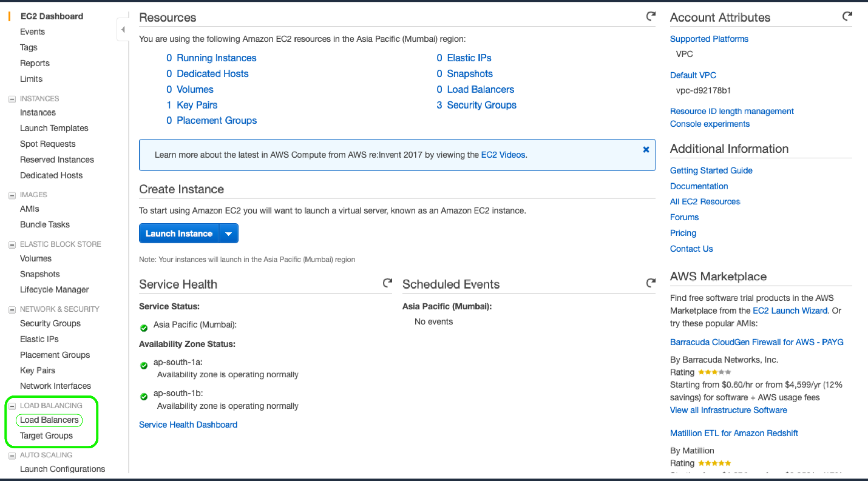Open All EC2 Resources link
Screen dimensions: 868x481
[x=705, y=201]
